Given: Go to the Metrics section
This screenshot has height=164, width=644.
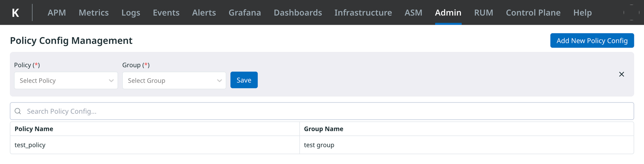Looking at the screenshot, I should (x=94, y=13).
